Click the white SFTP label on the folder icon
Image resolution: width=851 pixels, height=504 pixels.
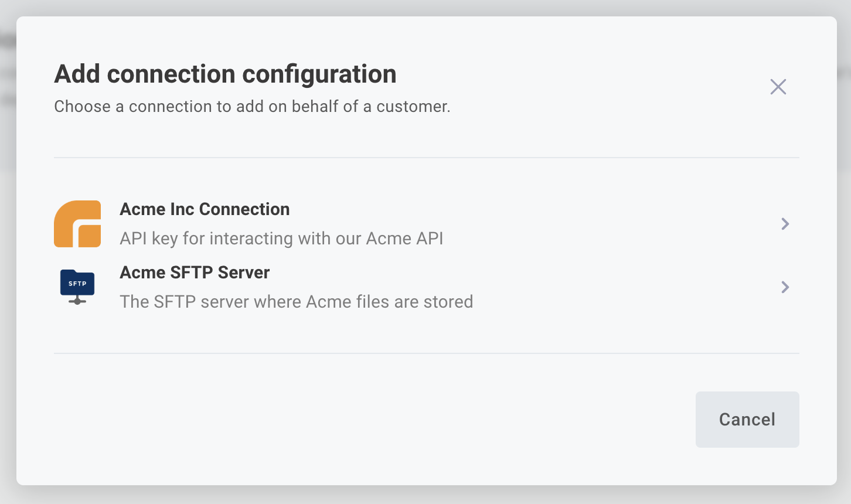pos(77,284)
